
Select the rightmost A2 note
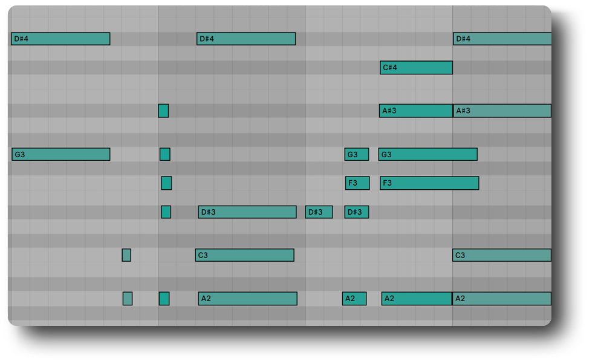point(502,299)
